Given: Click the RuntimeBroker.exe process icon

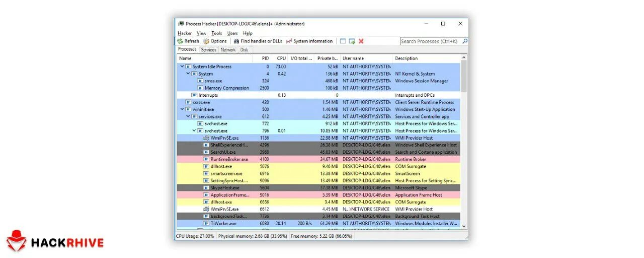Looking at the screenshot, I should coord(206,159).
